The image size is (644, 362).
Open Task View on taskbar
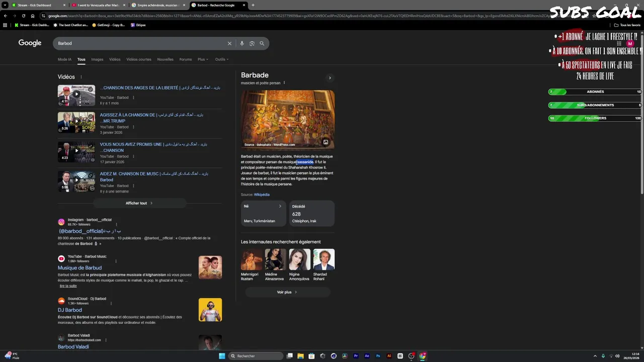[x=290, y=356]
